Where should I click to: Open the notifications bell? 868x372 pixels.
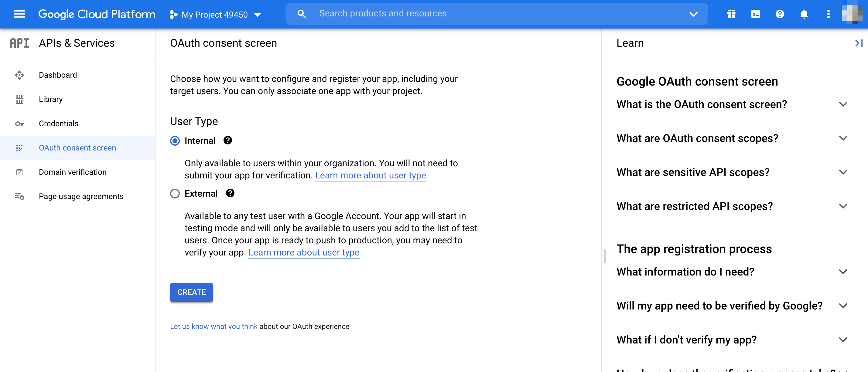pyautogui.click(x=804, y=14)
